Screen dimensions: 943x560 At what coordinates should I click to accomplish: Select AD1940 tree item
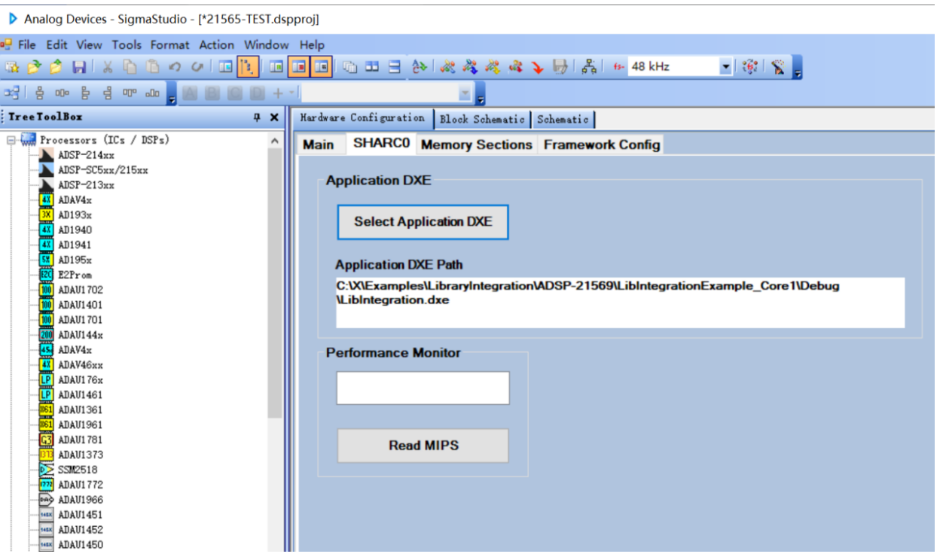coord(75,230)
